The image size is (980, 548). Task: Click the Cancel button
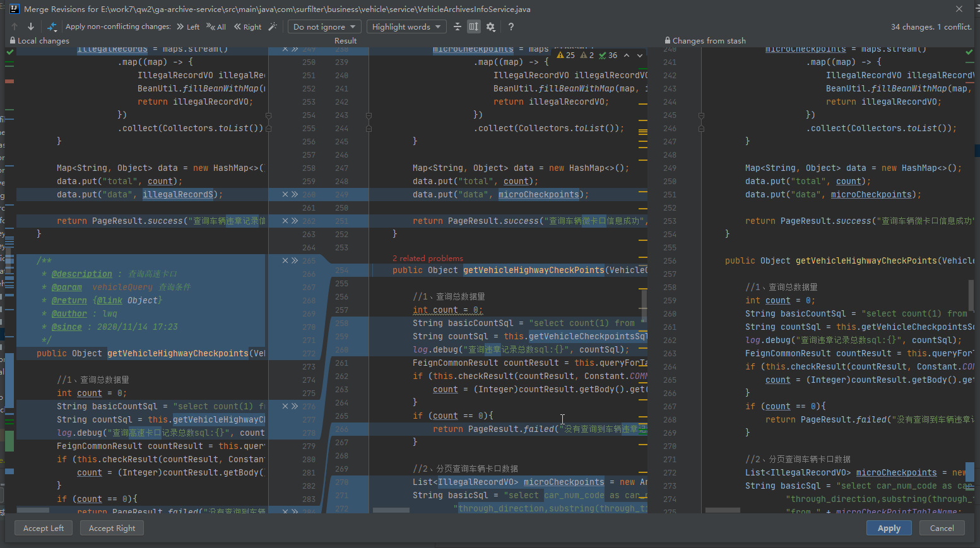tap(942, 528)
